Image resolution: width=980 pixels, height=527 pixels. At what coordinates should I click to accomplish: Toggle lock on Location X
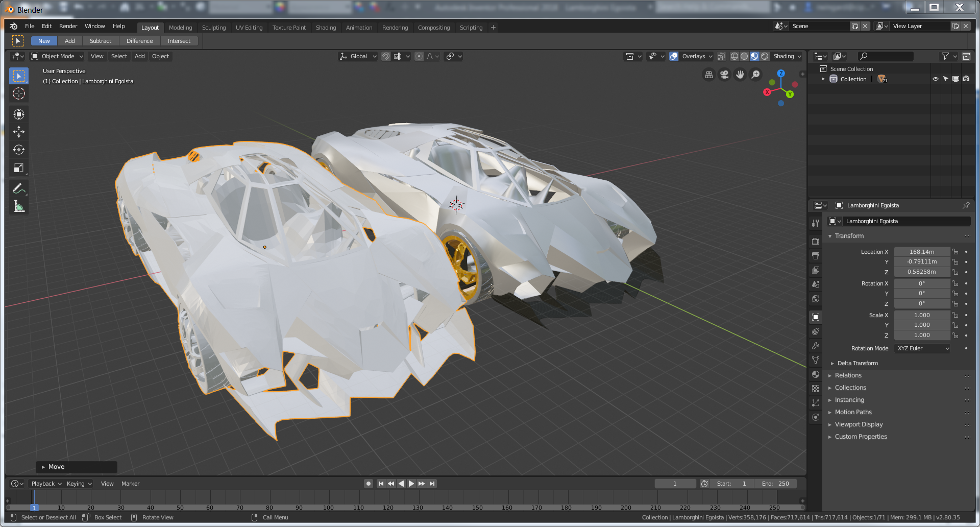pos(955,252)
